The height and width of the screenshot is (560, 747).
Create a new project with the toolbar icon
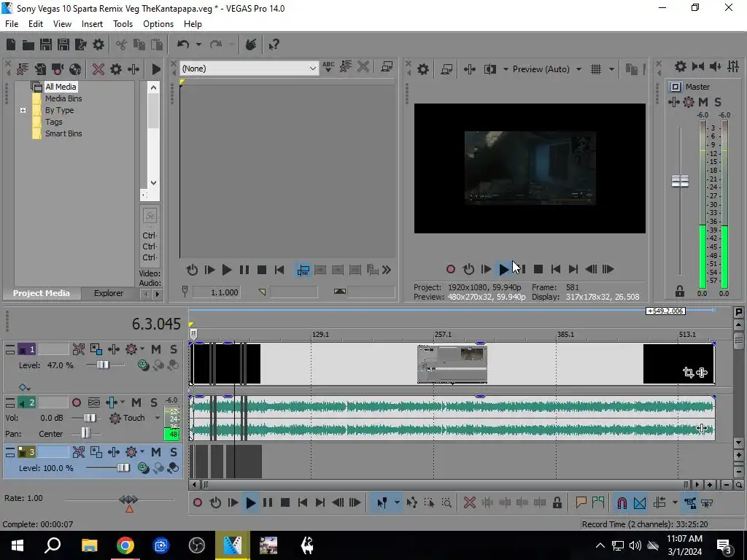pos(11,44)
